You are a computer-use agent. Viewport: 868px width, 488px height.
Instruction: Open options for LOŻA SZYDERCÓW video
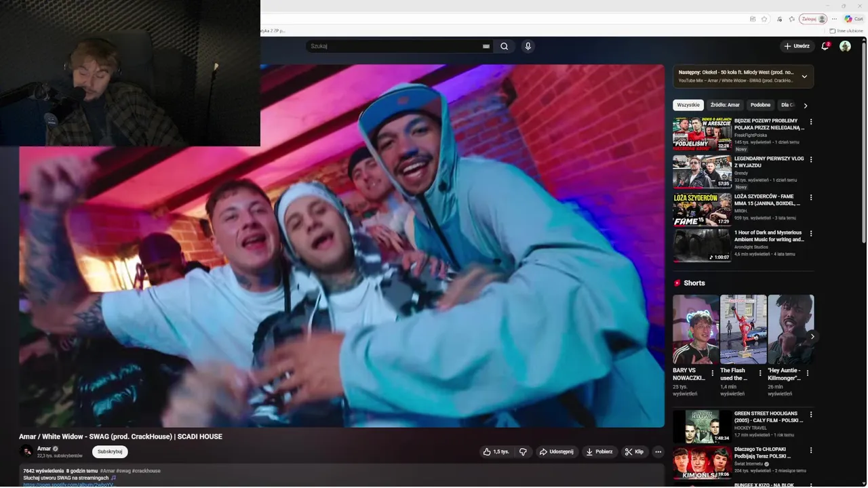coord(810,198)
